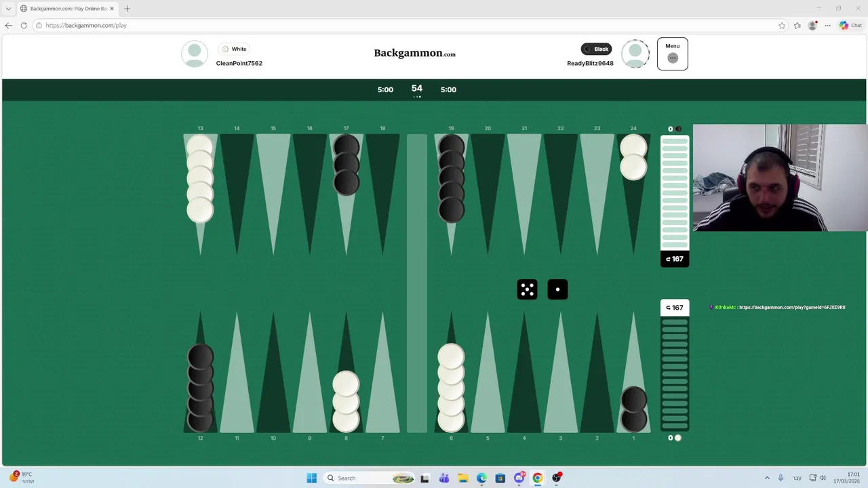This screenshot has height=488, width=868.
Task: Select black checkers on point 12
Action: pos(200,388)
